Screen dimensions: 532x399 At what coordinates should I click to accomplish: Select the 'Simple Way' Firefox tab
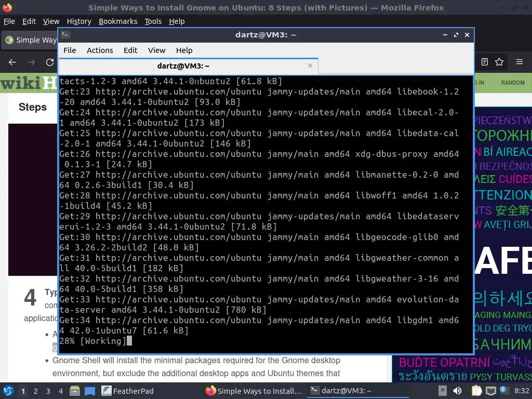point(30,40)
